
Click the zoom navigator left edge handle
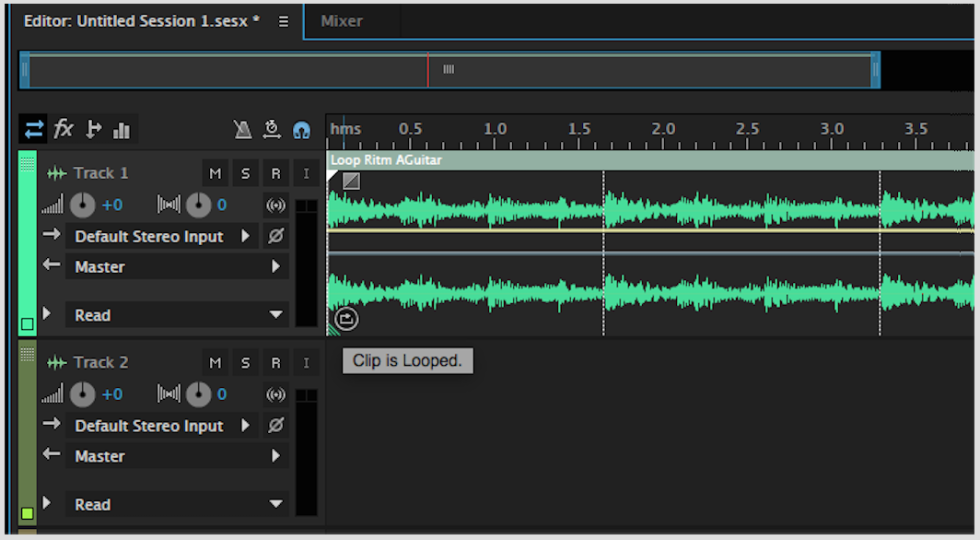click(x=24, y=70)
